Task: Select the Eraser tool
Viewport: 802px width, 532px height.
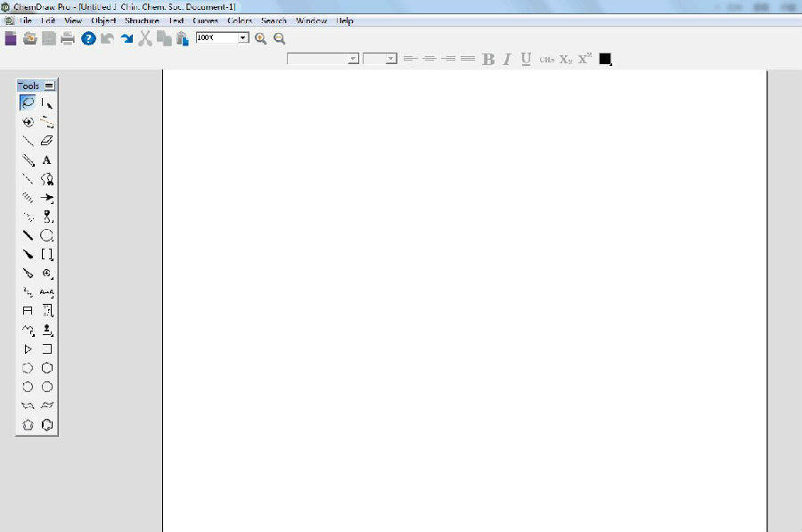Action: pyautogui.click(x=47, y=141)
